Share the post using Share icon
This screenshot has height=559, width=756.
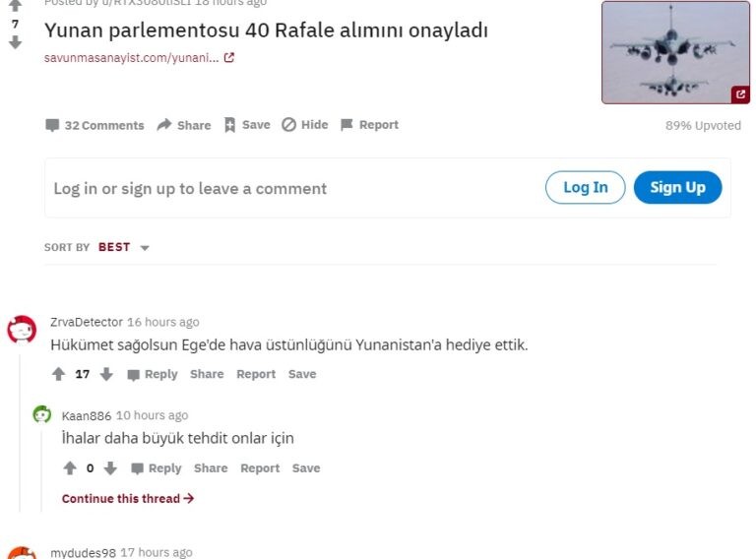click(x=184, y=125)
